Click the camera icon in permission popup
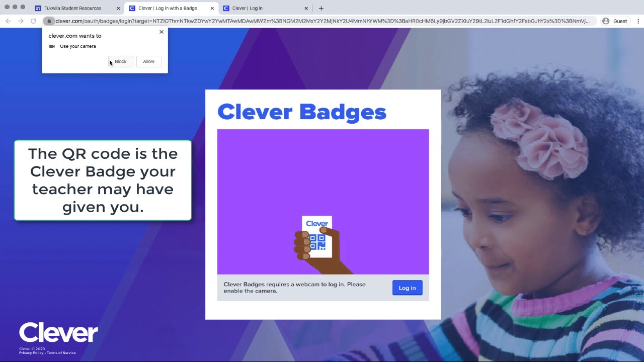The width and height of the screenshot is (644, 362). [52, 46]
